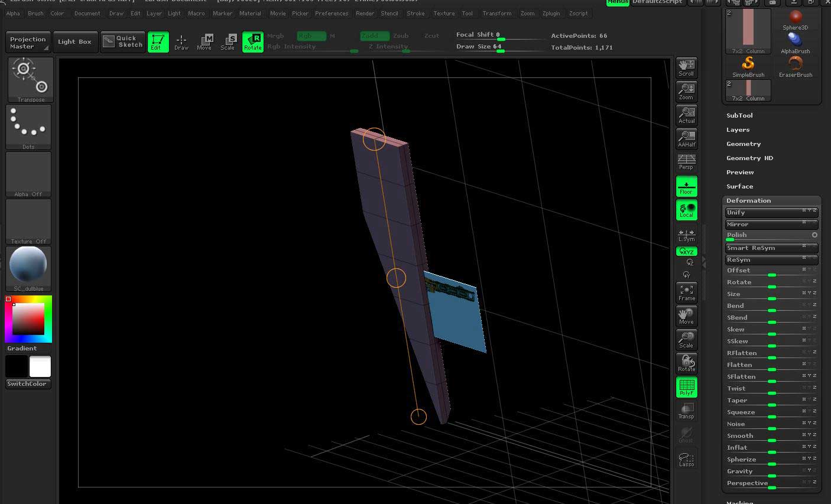Open the Preferences menu
Screen dimensions: 831x504
point(331,13)
